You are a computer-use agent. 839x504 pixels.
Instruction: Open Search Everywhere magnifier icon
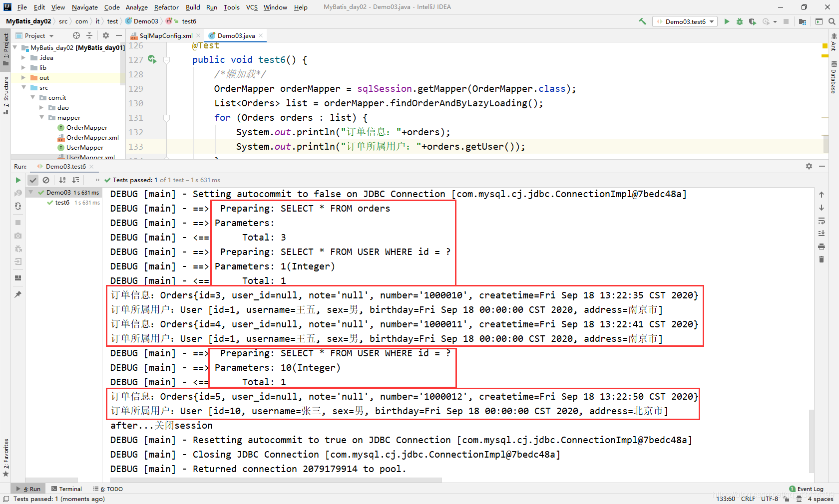pos(832,21)
